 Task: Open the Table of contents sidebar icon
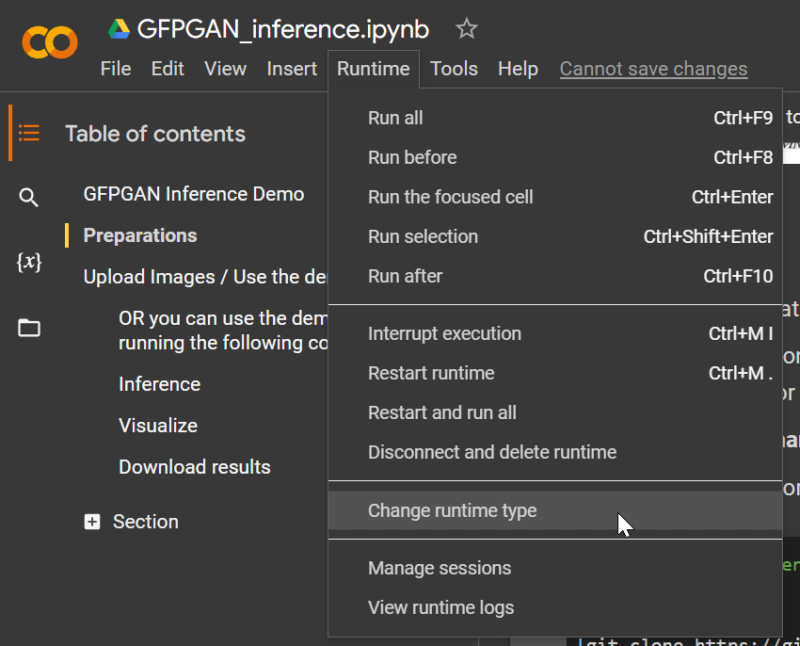click(x=29, y=133)
